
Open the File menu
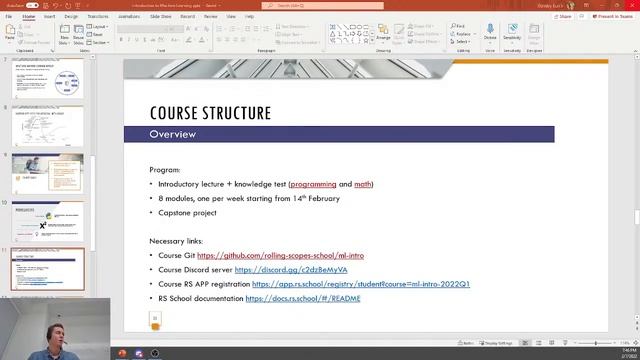point(9,16)
